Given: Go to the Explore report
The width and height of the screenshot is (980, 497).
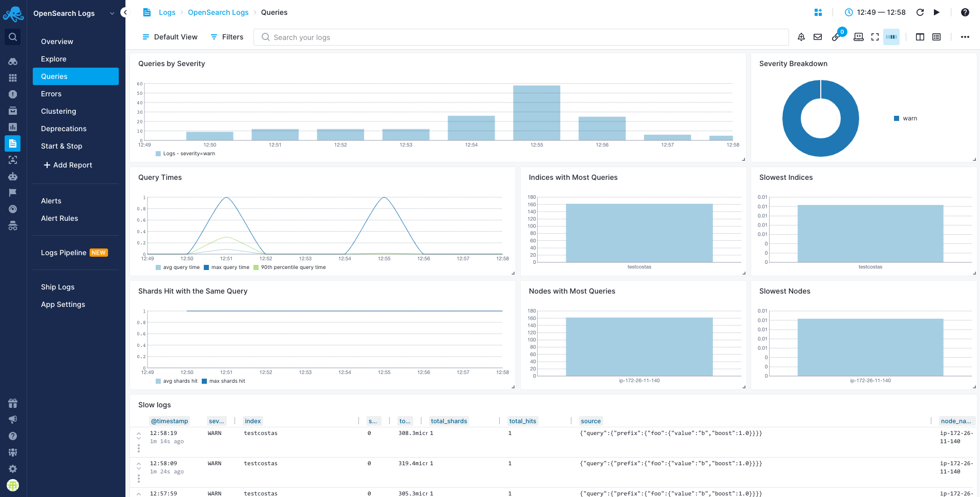Looking at the screenshot, I should 76,59.
